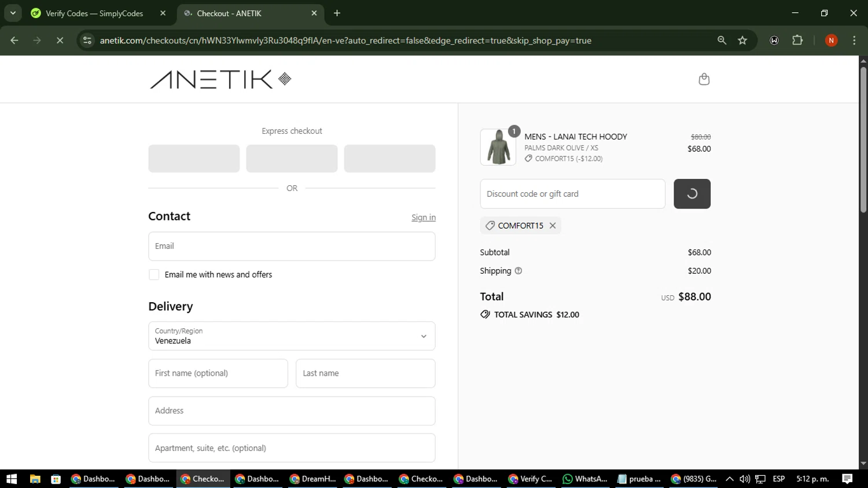Open the Country/Region dropdown
This screenshot has width=868, height=488.
[x=292, y=336]
